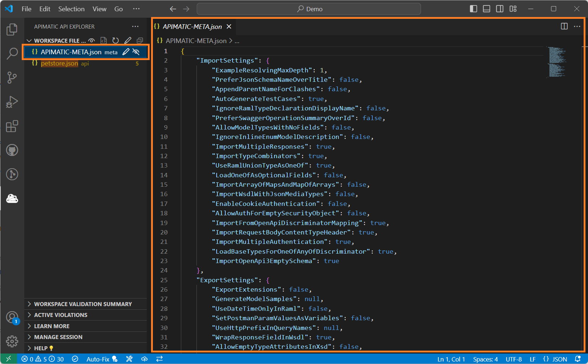Customize layout from title bar

(513, 9)
